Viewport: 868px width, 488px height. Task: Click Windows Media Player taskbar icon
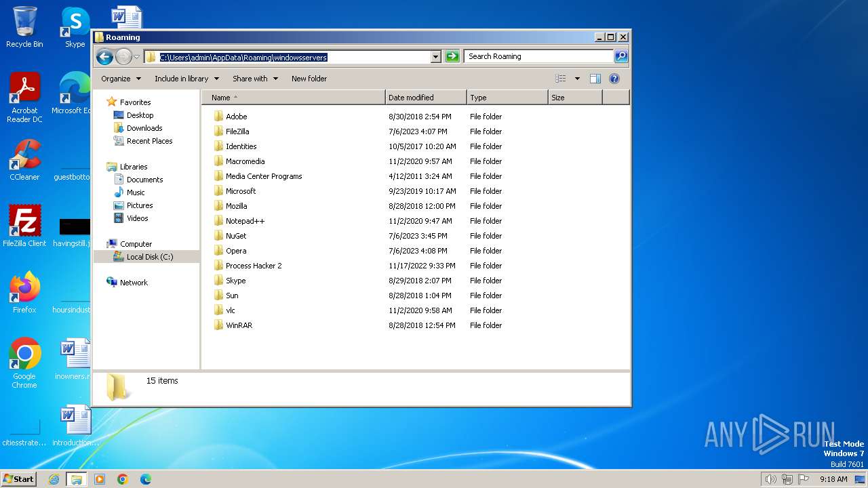pos(100,479)
